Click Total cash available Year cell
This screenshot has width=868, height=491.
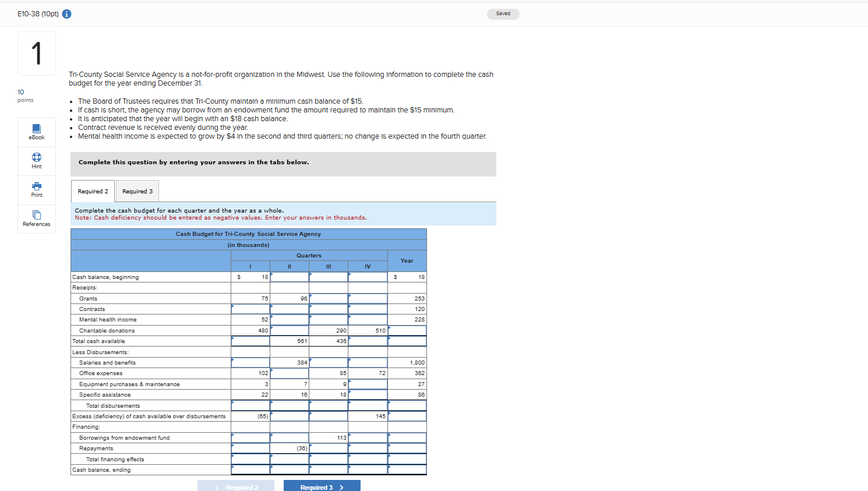pos(407,341)
